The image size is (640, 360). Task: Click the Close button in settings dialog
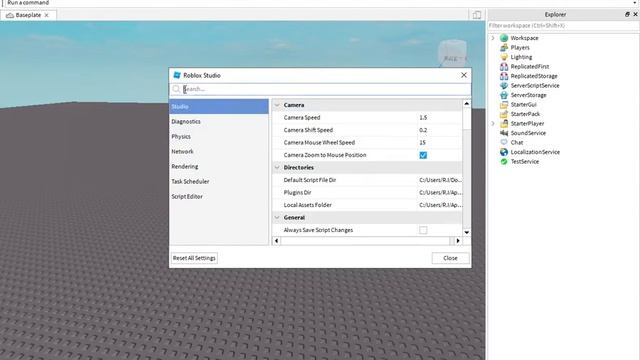tap(450, 258)
